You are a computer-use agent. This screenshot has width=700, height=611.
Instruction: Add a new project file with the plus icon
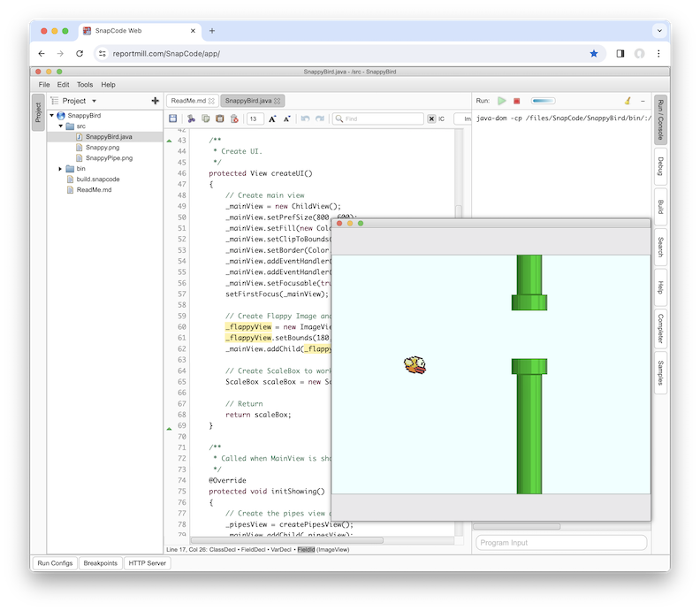tap(156, 101)
